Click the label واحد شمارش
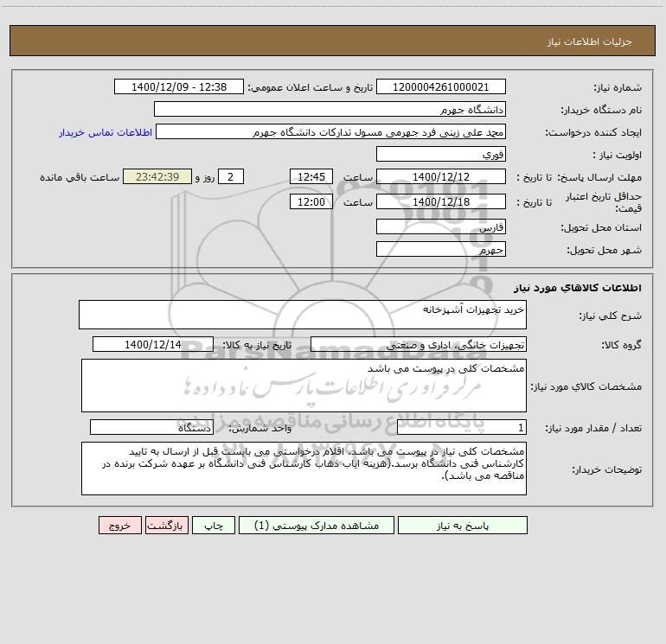 click(x=260, y=429)
